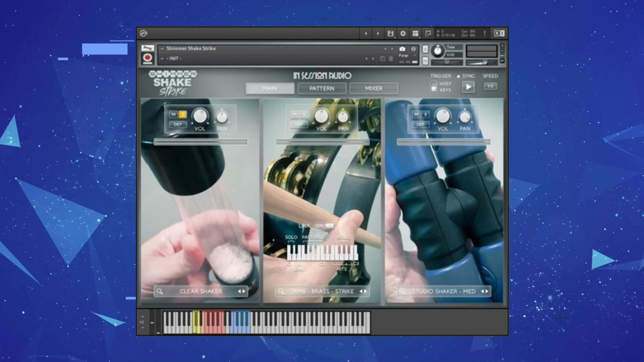Open the snapshot camera icon
Image resolution: width=644 pixels, height=362 pixels.
(x=402, y=49)
